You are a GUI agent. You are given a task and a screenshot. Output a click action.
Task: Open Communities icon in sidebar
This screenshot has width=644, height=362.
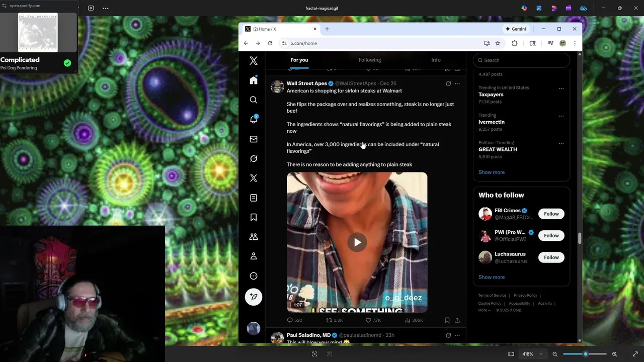click(254, 237)
